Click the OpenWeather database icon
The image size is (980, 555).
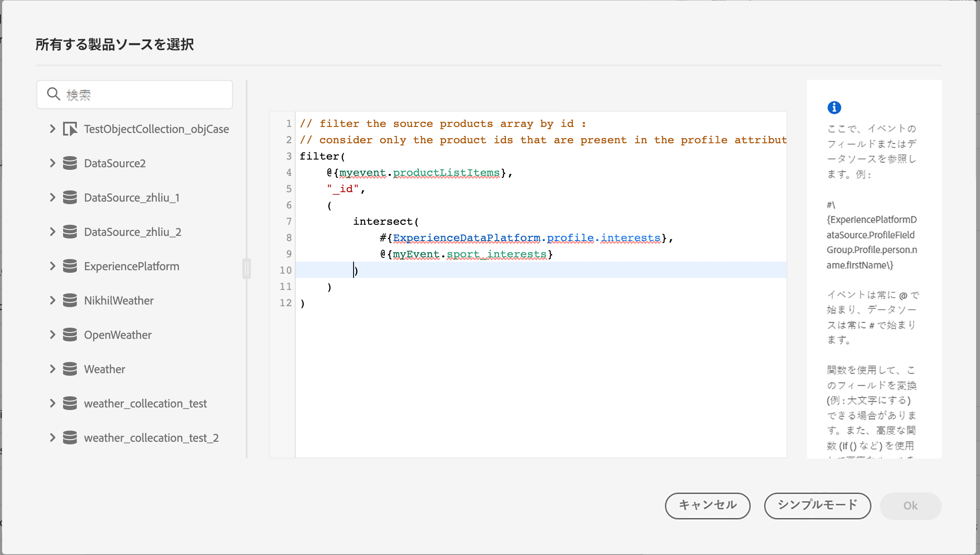pos(70,335)
